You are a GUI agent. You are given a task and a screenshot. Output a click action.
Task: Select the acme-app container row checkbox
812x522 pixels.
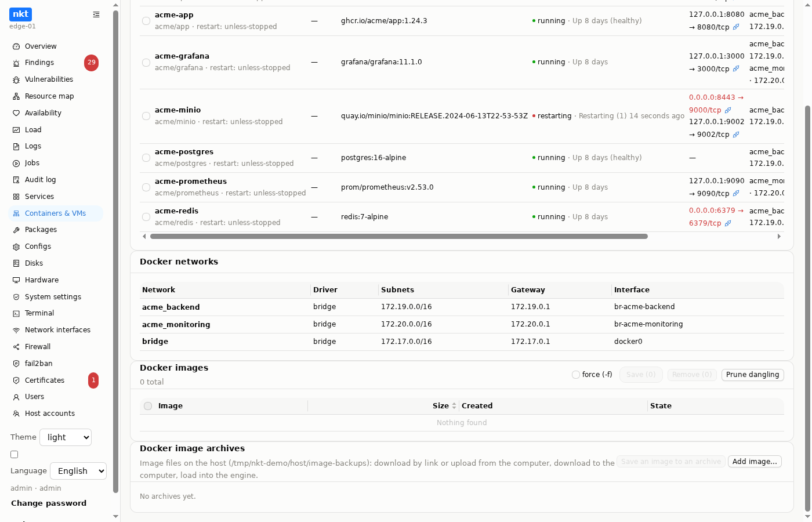[146, 21]
